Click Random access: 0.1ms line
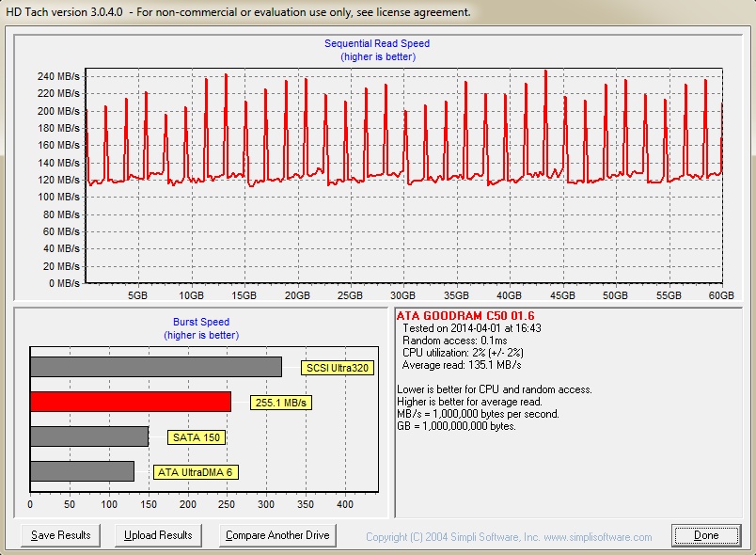This screenshot has height=555, width=756. 455,341
